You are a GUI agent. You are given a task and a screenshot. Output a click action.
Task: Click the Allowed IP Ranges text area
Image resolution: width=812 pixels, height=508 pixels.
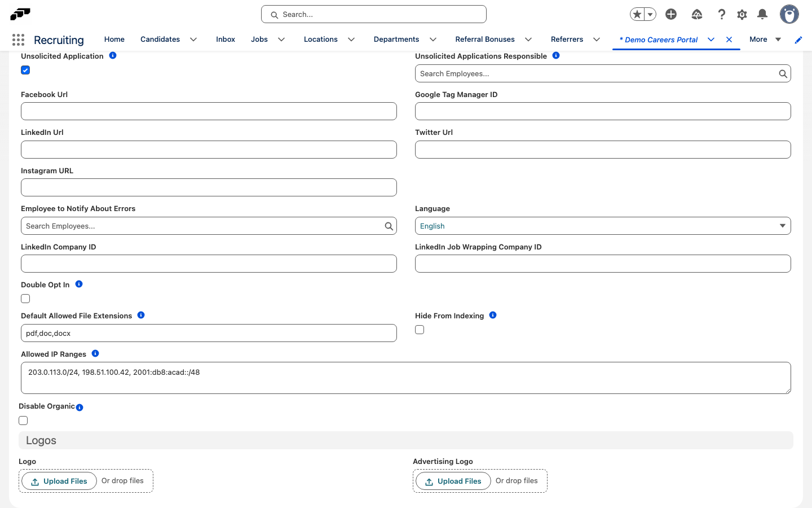(x=406, y=378)
